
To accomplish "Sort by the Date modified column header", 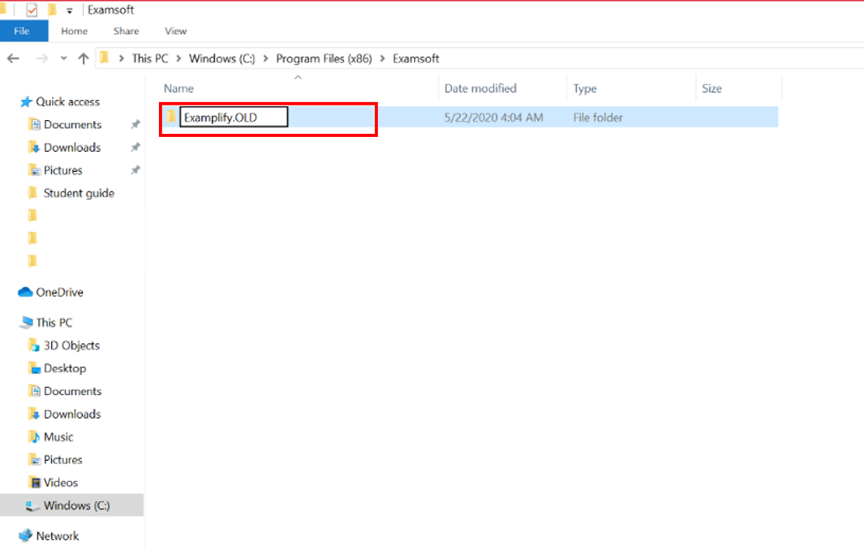I will 480,88.
